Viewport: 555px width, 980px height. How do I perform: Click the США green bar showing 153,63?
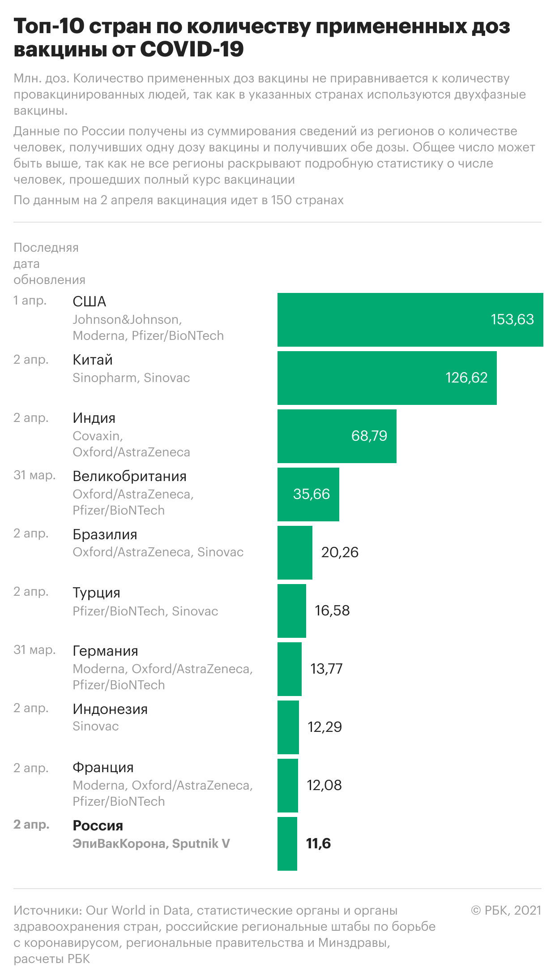410,320
